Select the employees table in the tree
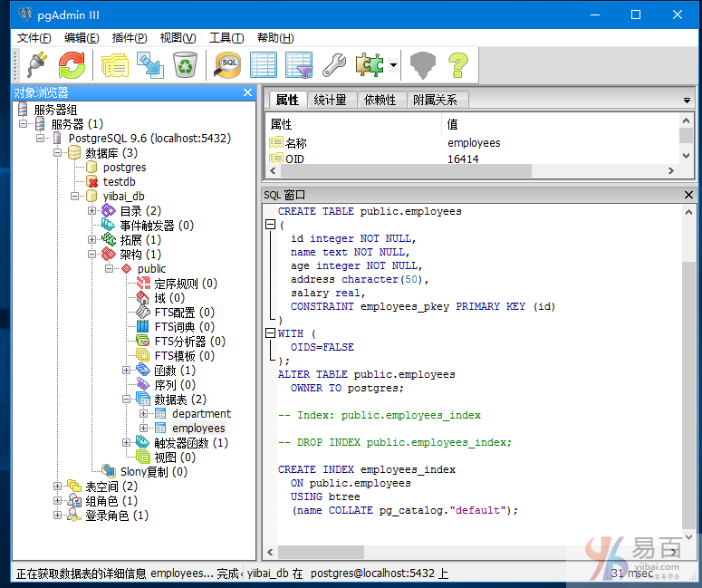The image size is (702, 588). [198, 428]
